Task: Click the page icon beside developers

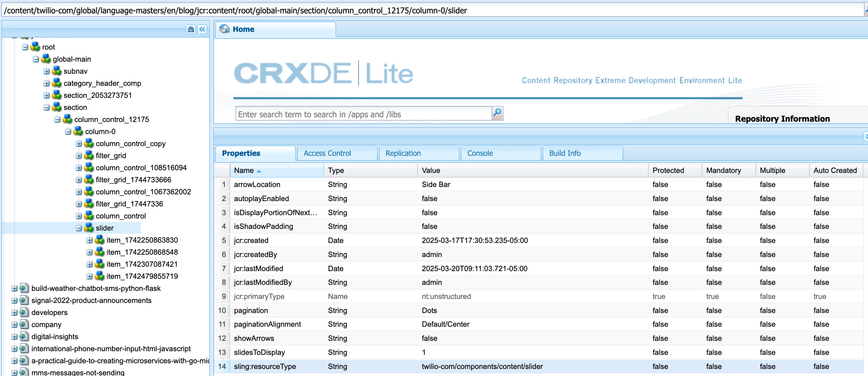Action: [24, 312]
